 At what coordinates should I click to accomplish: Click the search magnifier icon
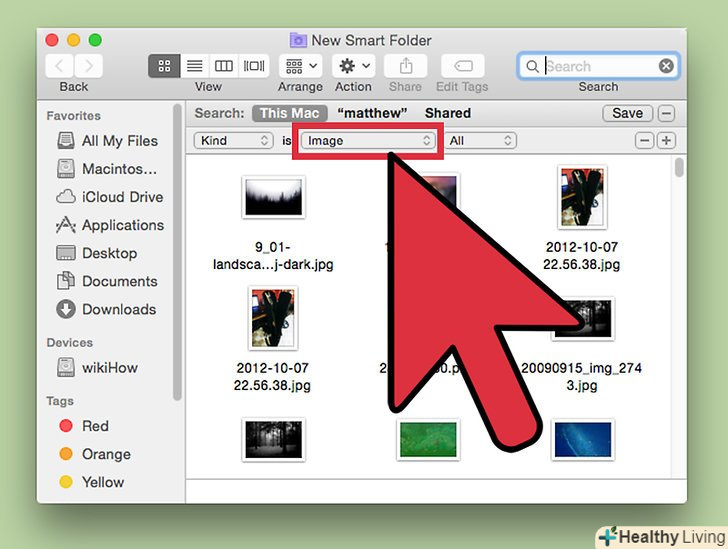coord(532,66)
